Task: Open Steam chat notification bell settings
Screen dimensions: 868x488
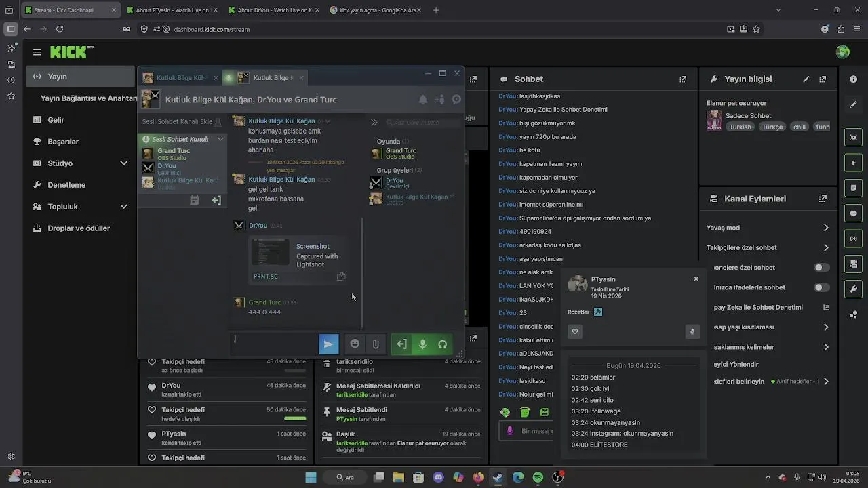Action: [423, 100]
